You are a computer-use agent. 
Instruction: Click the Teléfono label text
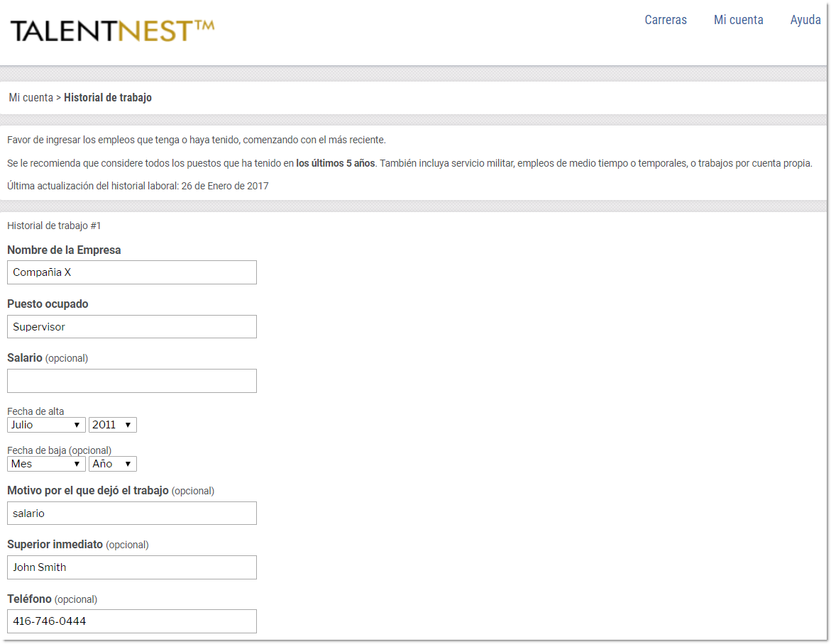[x=29, y=599]
